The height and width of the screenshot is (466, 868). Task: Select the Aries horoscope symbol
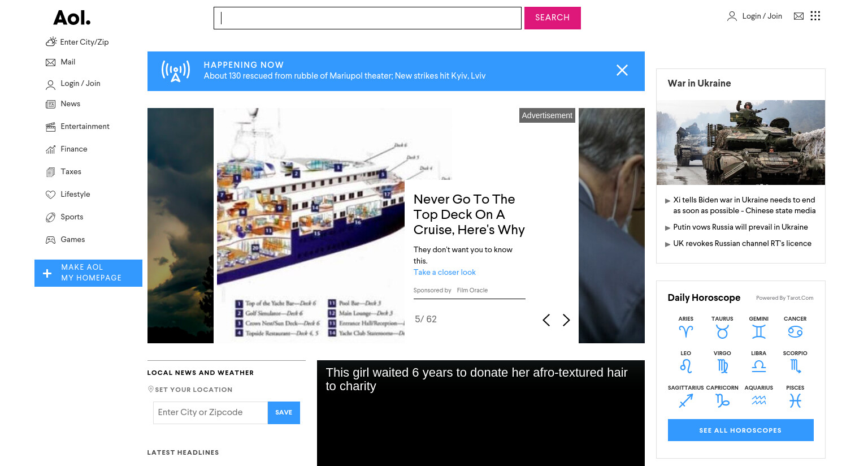point(686,332)
